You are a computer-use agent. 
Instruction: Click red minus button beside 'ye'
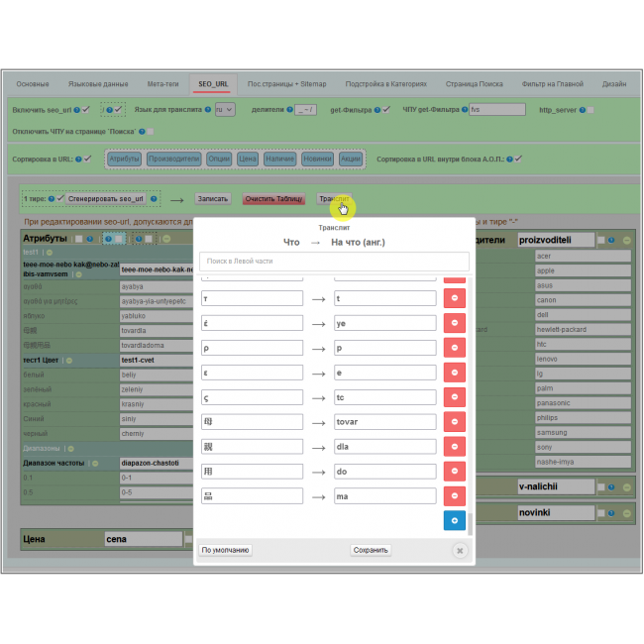click(455, 323)
